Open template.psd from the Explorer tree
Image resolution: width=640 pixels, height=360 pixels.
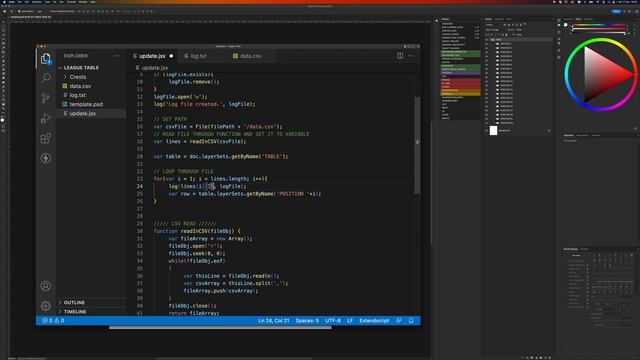[x=86, y=104]
